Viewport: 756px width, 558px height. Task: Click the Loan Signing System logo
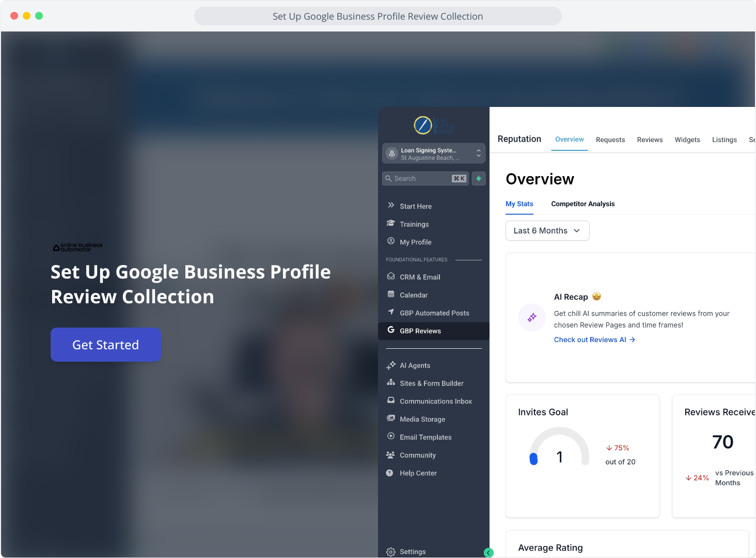(434, 125)
